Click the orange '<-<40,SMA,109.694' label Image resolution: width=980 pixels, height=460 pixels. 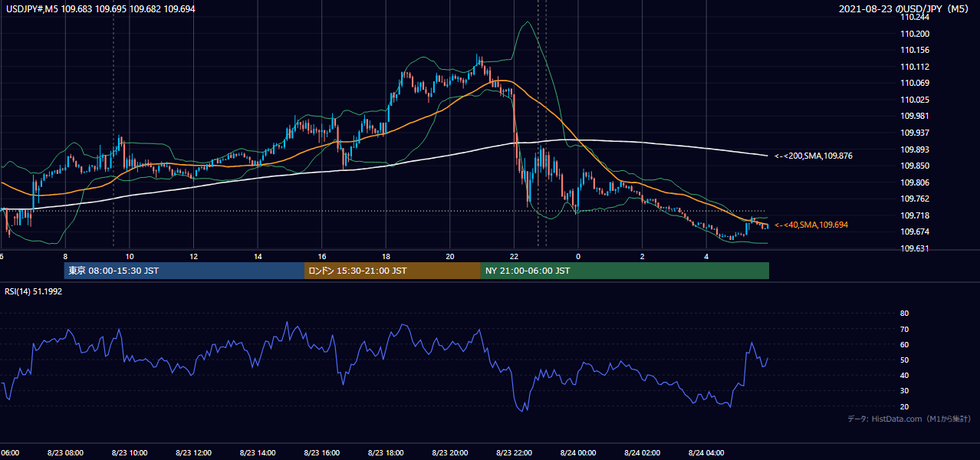pyautogui.click(x=811, y=225)
